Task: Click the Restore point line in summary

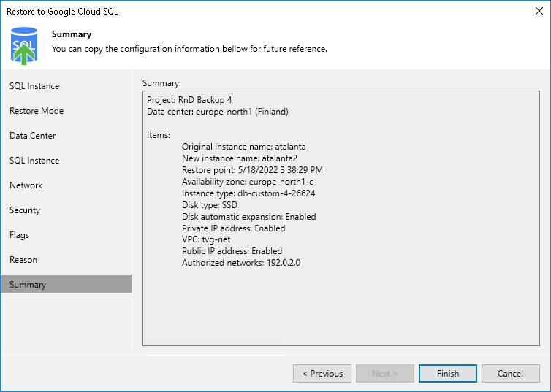Action: coord(252,171)
